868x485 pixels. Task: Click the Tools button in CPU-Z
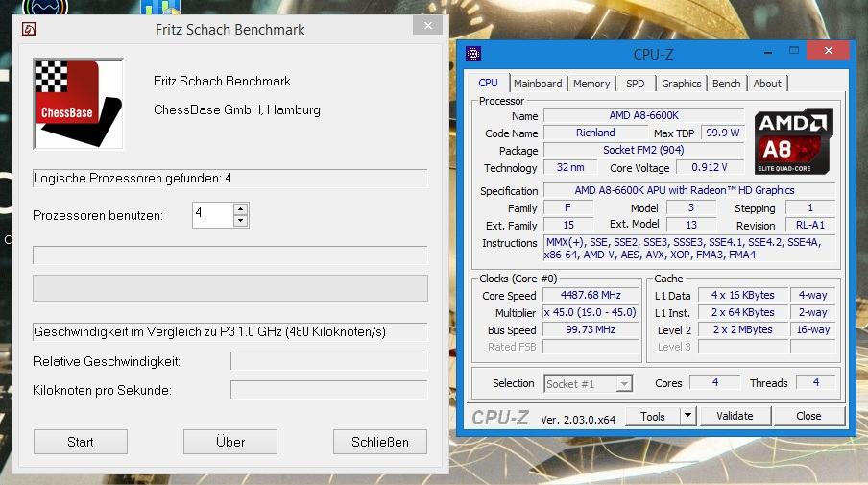coord(653,417)
